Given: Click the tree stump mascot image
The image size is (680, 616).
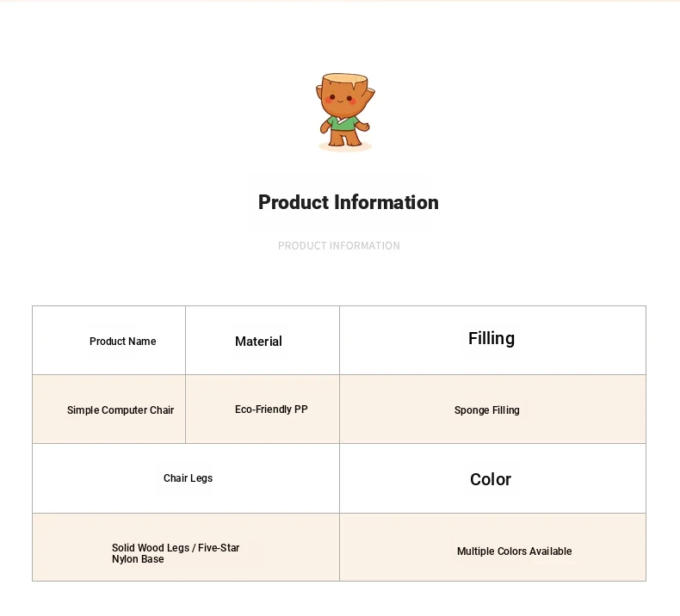Looking at the screenshot, I should pyautogui.click(x=345, y=113).
